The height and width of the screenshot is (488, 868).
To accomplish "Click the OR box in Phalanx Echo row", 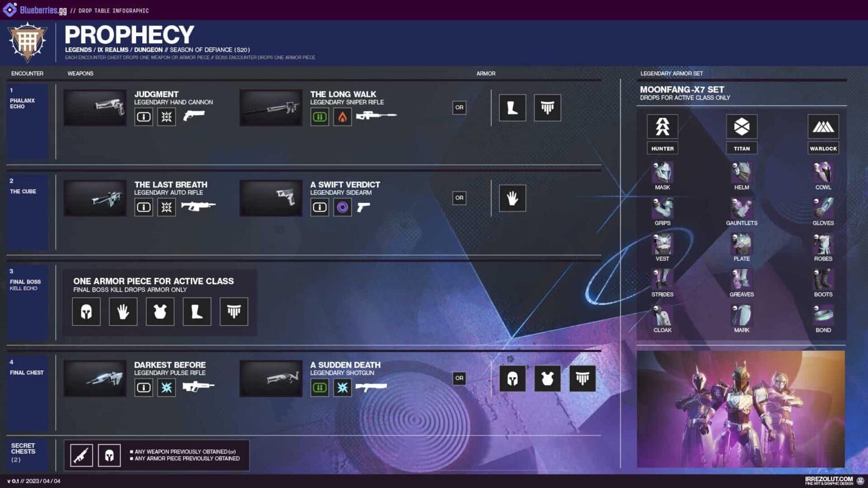I will [459, 107].
